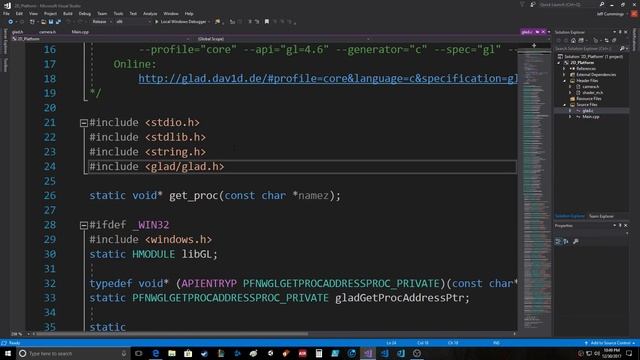Click the Solution Explorer Home icon

[573, 40]
